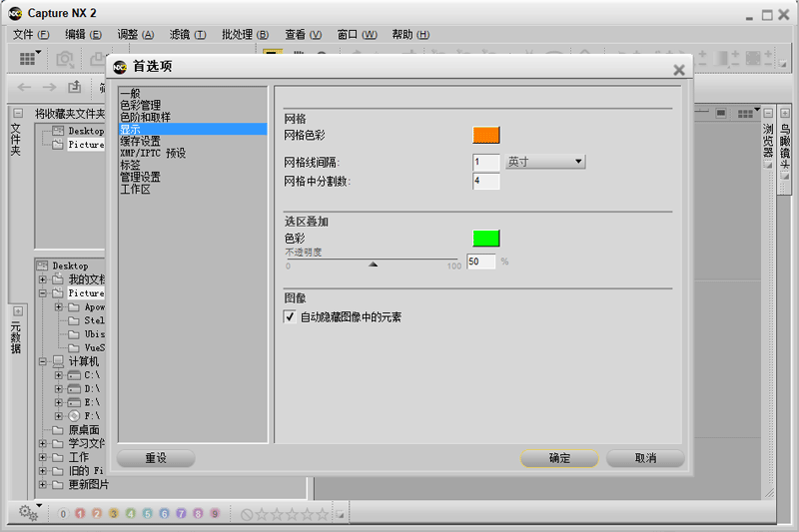
Task: Click the settings gears icon in label bar
Action: [x=28, y=513]
